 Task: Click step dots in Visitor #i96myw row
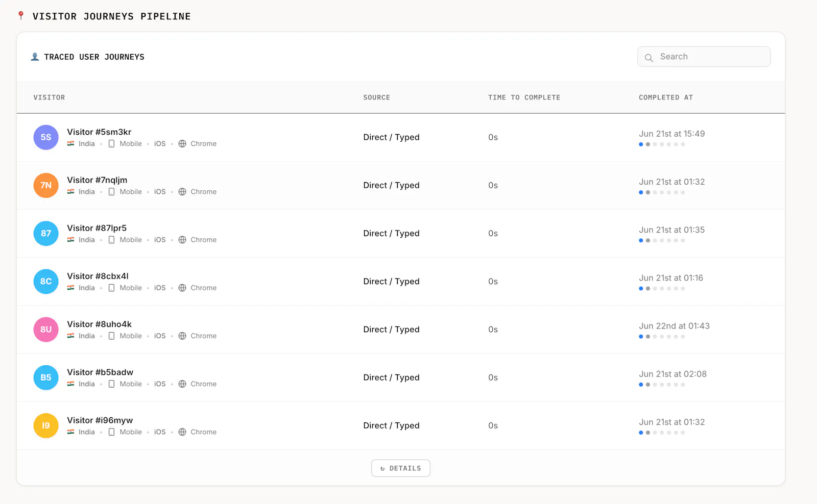pyautogui.click(x=662, y=433)
